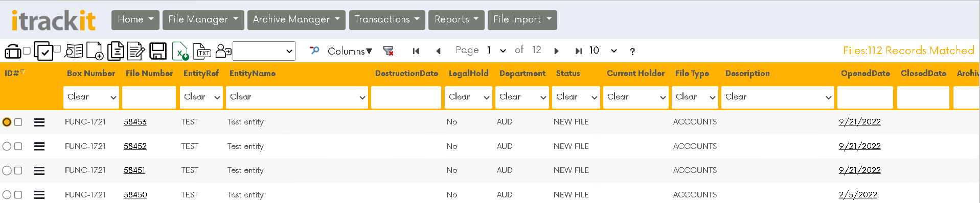Click the copy documents icon
Viewport: 980px width, 203px height.
116,51
